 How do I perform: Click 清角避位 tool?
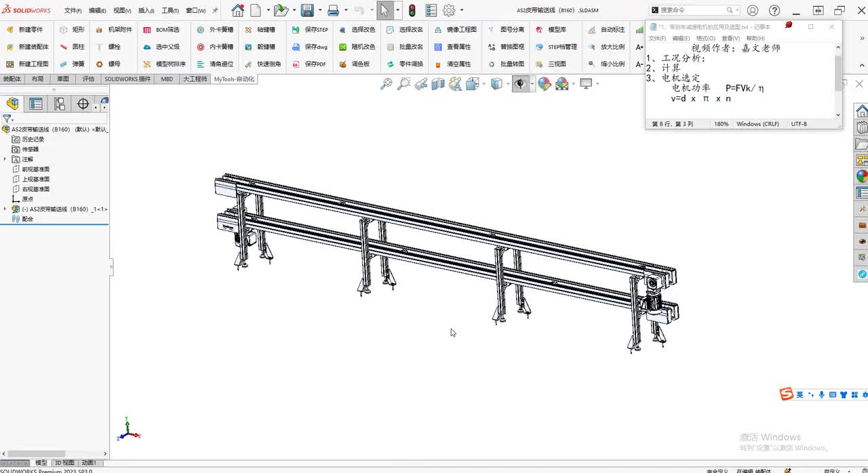coord(215,64)
